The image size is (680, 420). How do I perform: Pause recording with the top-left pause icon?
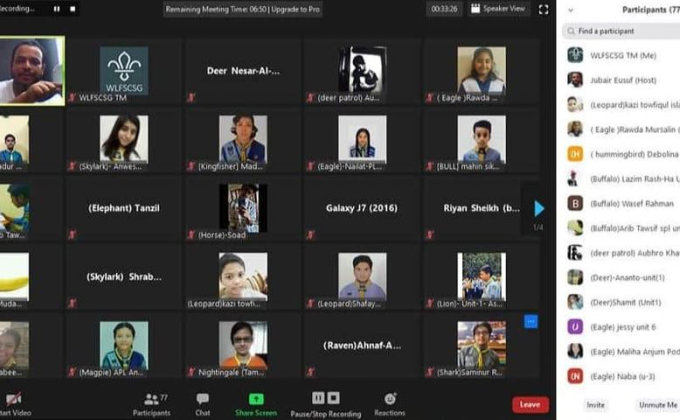pos(56,9)
